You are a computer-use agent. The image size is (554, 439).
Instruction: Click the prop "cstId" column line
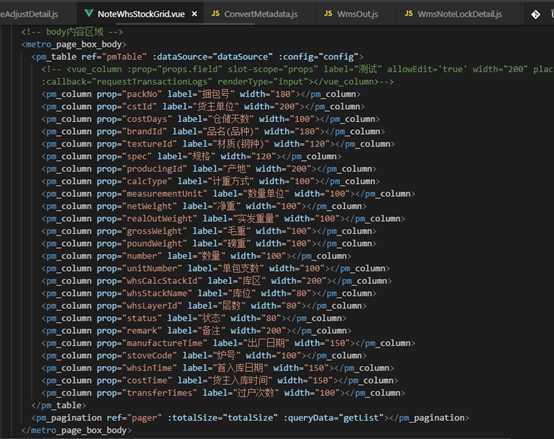point(203,107)
